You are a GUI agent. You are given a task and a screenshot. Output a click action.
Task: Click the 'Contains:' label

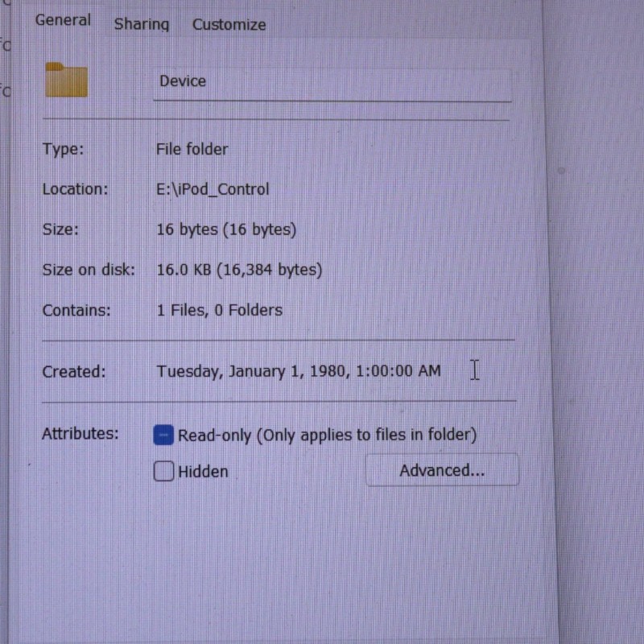pyautogui.click(x=76, y=311)
